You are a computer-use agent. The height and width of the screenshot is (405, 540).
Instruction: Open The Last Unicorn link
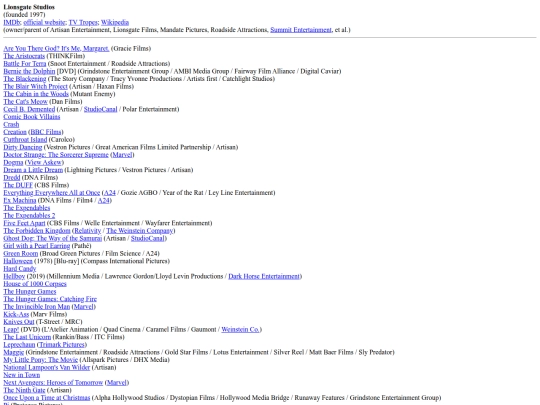coord(27,337)
